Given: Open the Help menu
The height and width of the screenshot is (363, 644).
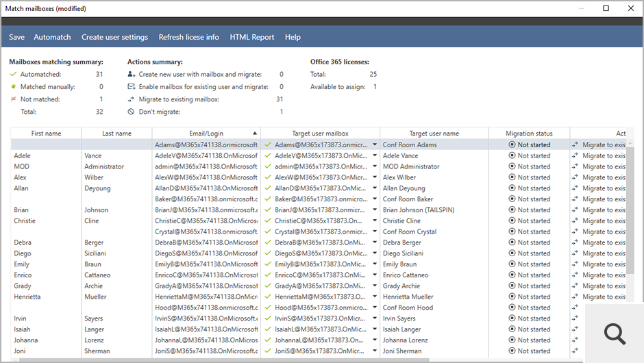Looking at the screenshot, I should (x=293, y=37).
